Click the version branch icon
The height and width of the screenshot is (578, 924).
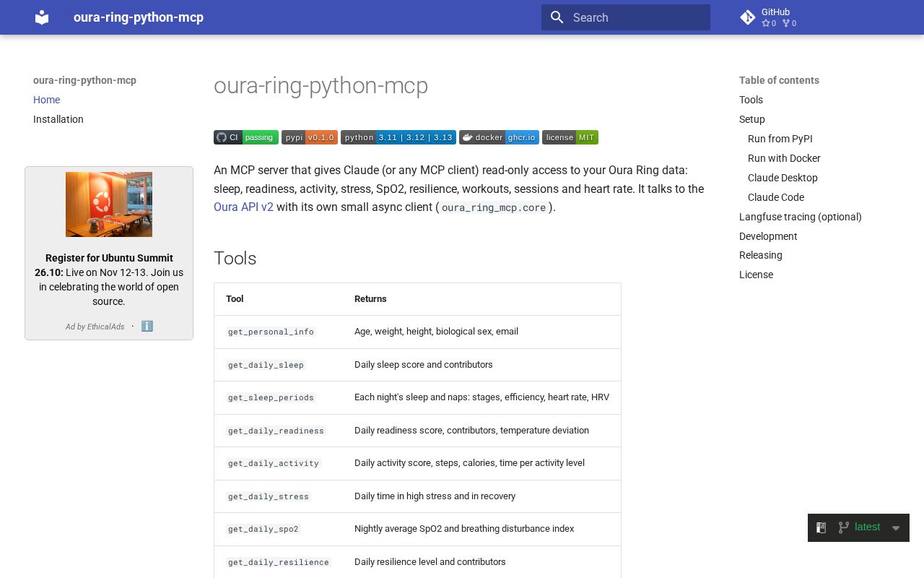point(843,527)
